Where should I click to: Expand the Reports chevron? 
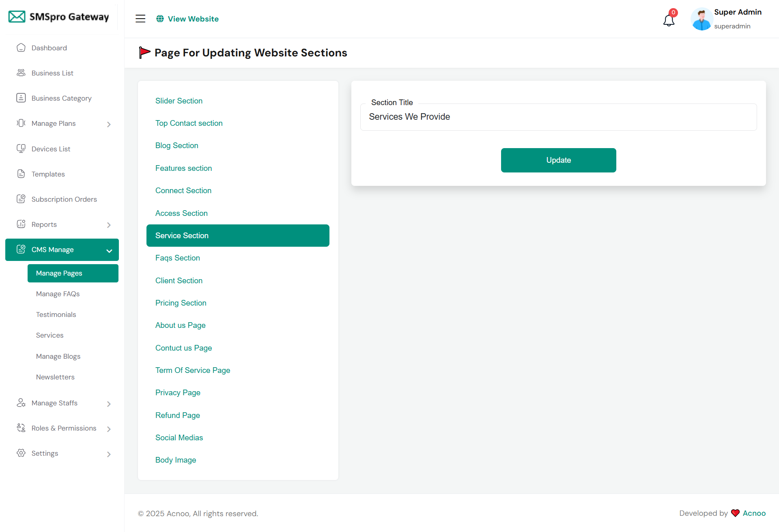click(109, 225)
